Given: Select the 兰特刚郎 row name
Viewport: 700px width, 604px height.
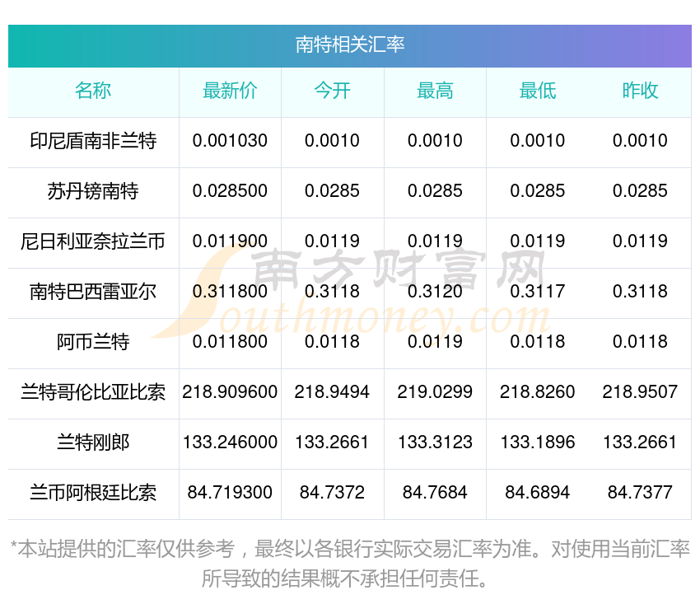Looking at the screenshot, I should tap(93, 442).
